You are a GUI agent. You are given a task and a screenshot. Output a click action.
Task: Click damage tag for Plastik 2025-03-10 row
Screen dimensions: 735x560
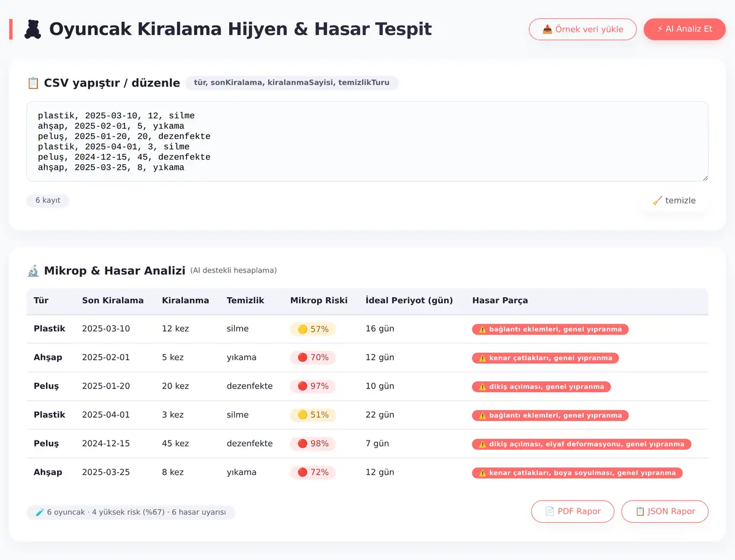550,330
